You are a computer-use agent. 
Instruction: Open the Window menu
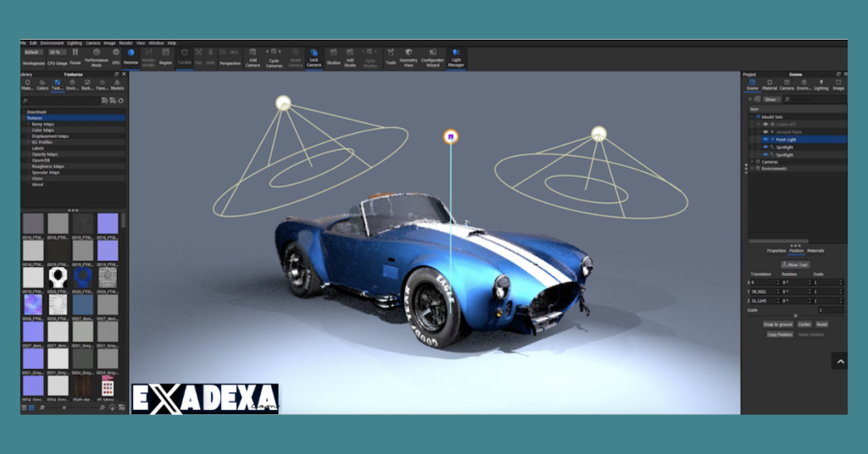[x=156, y=43]
